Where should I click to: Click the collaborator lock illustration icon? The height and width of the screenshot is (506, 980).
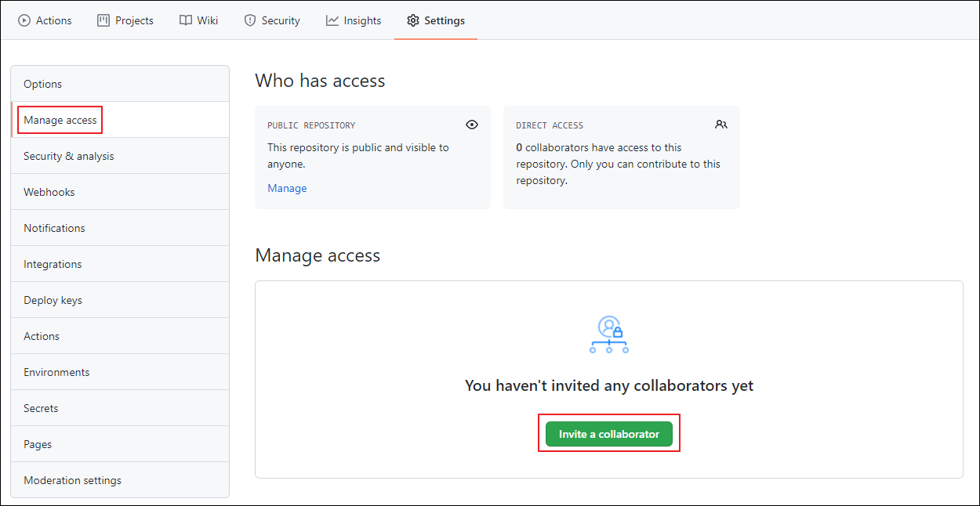(609, 334)
